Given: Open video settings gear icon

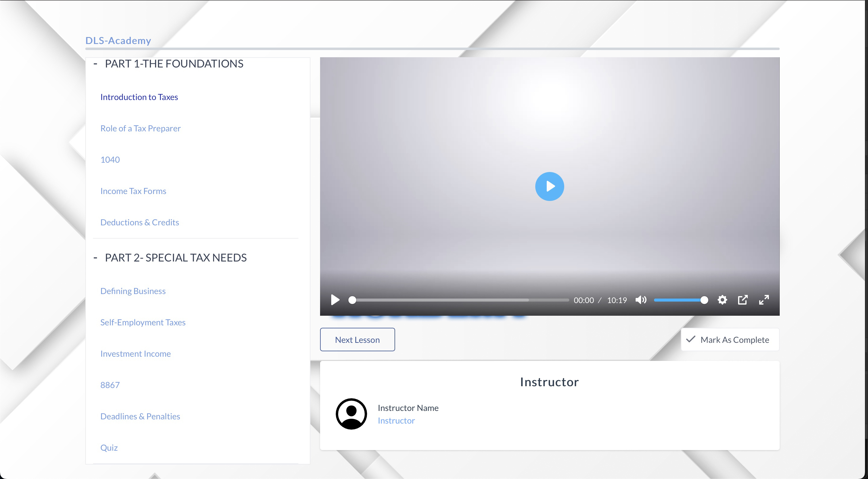Looking at the screenshot, I should pyautogui.click(x=722, y=300).
